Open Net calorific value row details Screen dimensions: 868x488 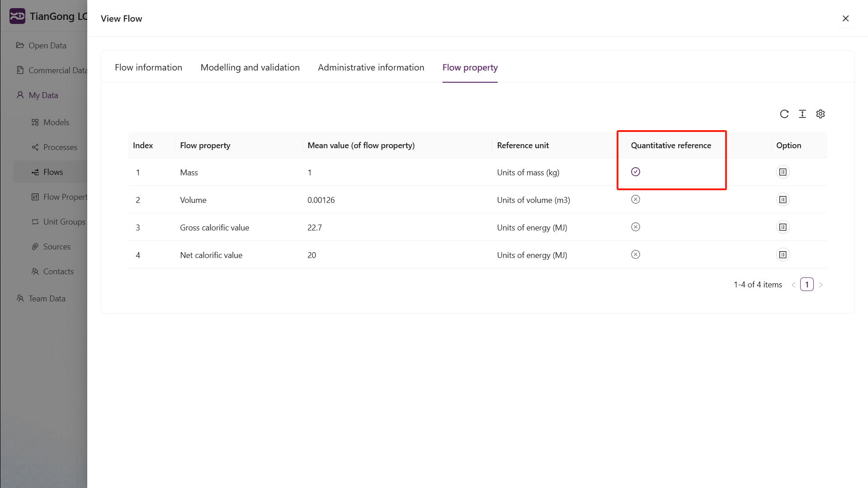[x=783, y=255]
